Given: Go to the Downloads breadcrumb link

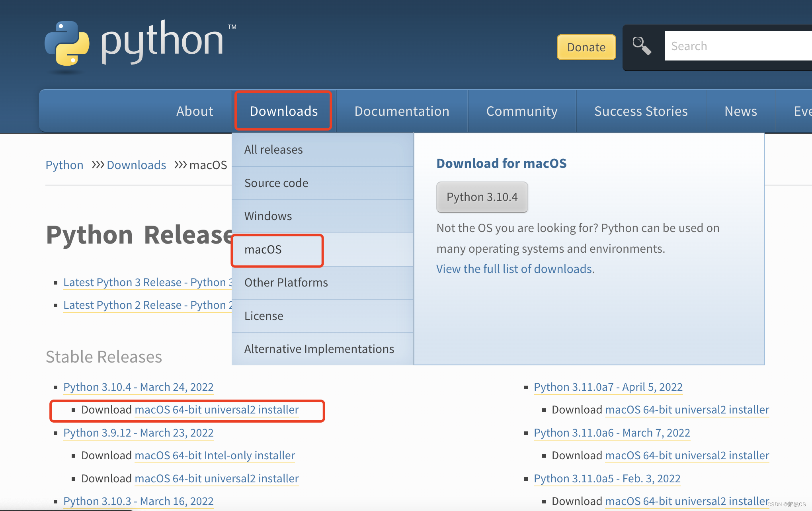Looking at the screenshot, I should [136, 165].
